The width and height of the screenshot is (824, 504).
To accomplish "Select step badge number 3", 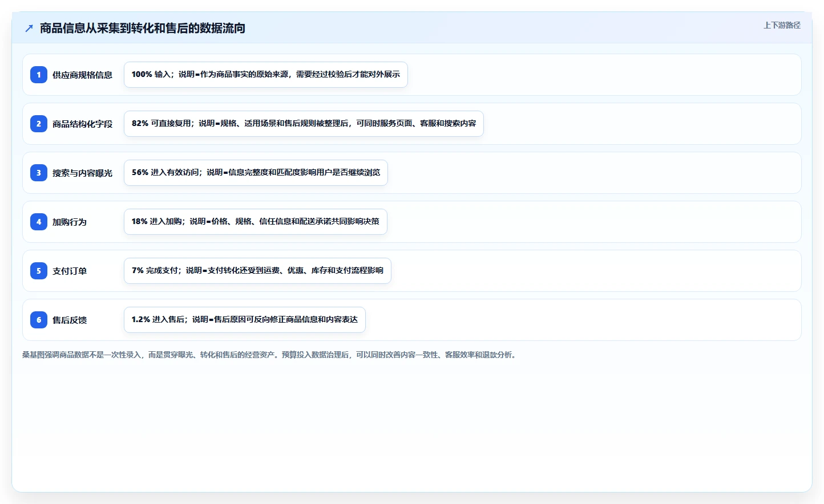I will coord(39,173).
